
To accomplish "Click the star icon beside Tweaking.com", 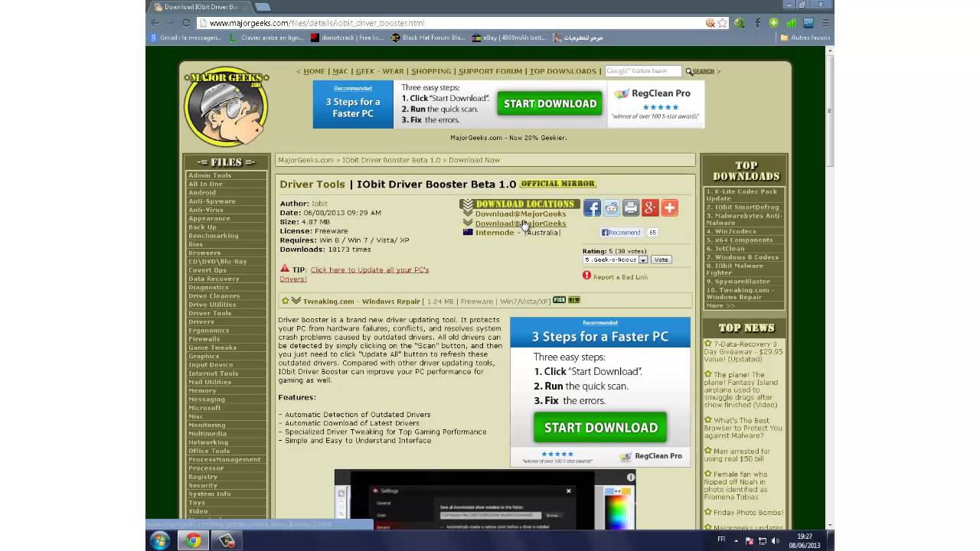I will [x=286, y=301].
